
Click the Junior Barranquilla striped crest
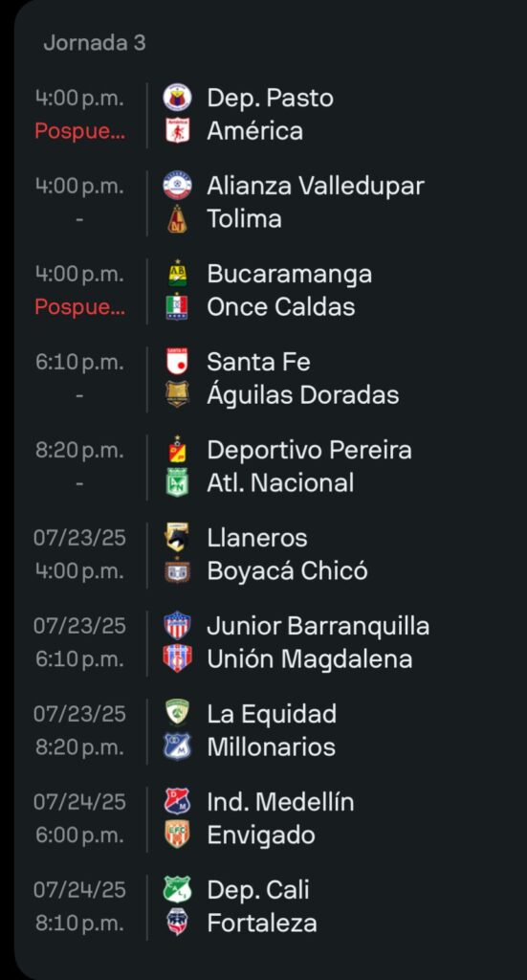pos(177,626)
